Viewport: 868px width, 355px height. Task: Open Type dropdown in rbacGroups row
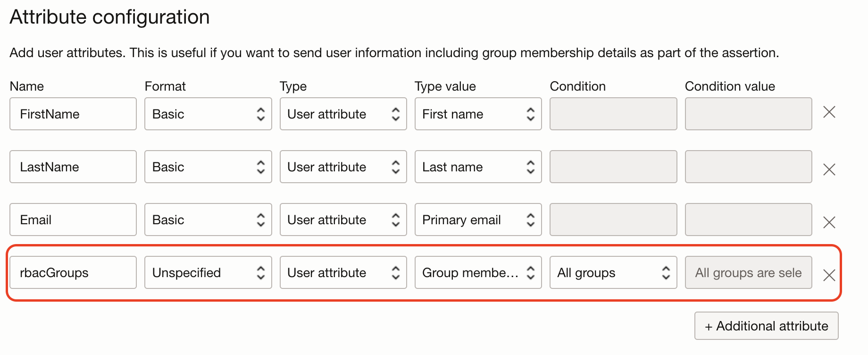(x=343, y=272)
